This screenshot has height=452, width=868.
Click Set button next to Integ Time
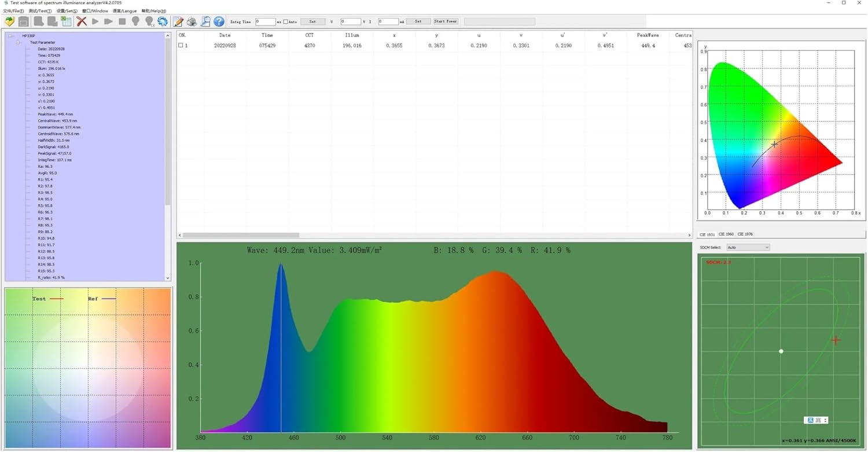point(312,21)
